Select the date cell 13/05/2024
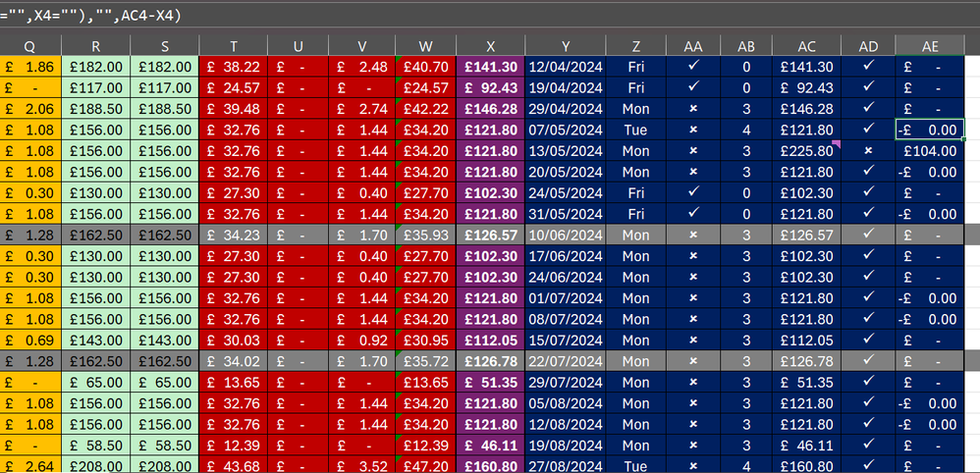Viewport: 980px width, 473px height. tap(565, 150)
